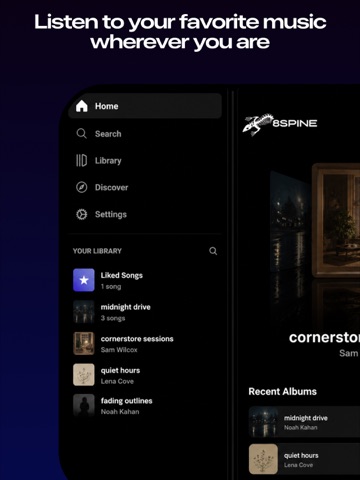Click the Recent Albums heading
The width and height of the screenshot is (360, 480).
coord(283,391)
